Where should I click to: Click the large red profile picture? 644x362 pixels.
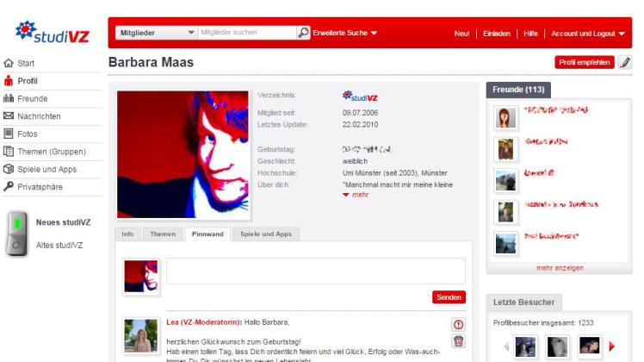click(x=183, y=154)
